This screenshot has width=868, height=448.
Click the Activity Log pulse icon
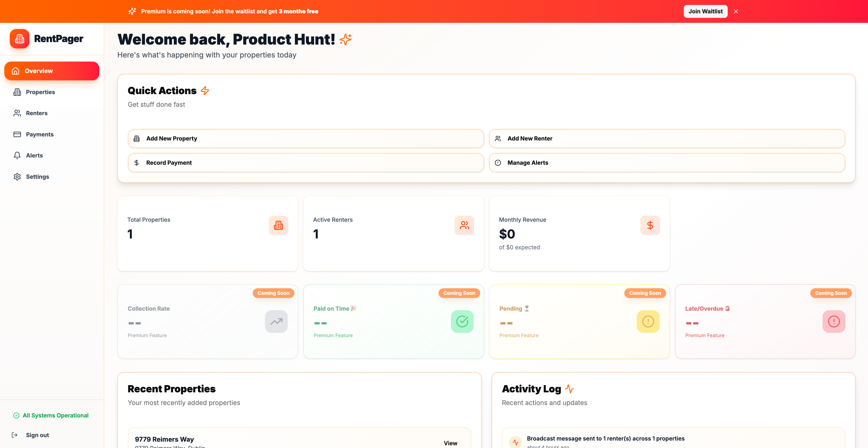[570, 389]
